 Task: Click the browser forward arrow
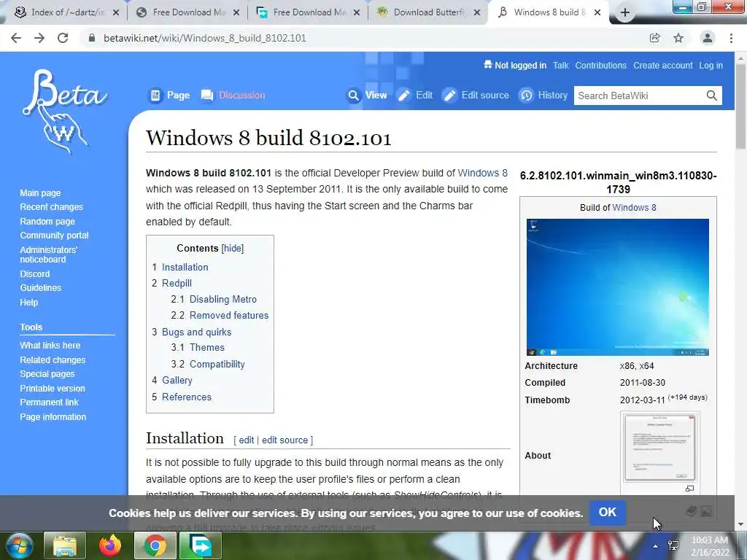39,38
